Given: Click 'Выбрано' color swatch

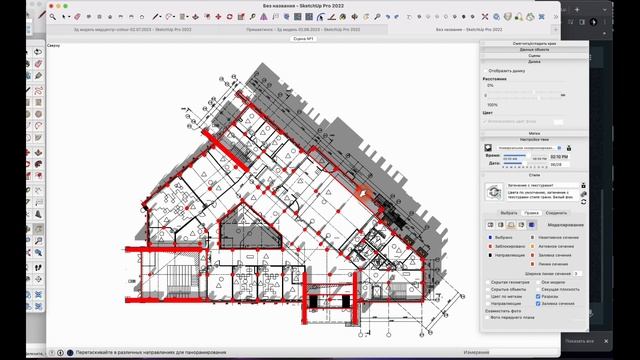Looking at the screenshot, I should 490,237.
